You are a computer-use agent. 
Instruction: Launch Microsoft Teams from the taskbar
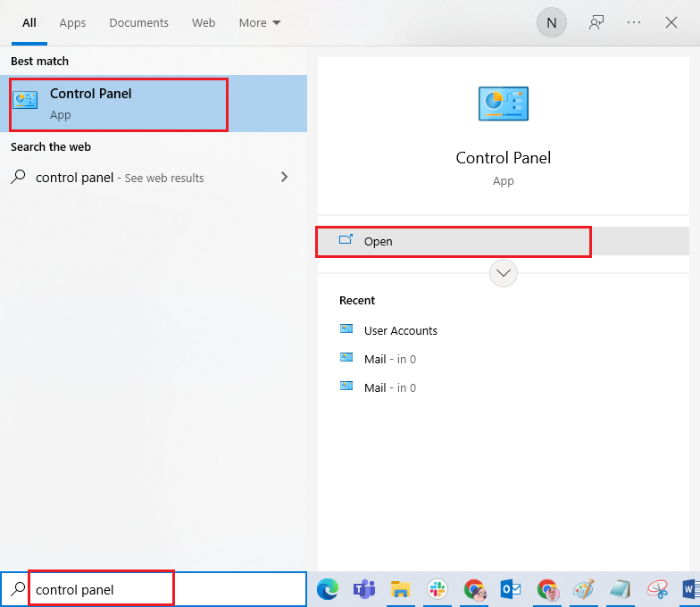[x=364, y=589]
